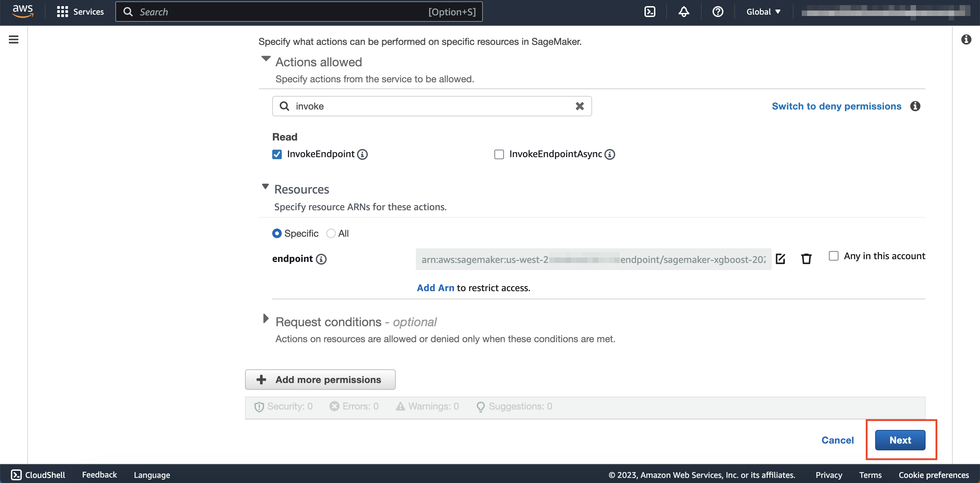
Task: Click the info icon beside endpoint label
Action: tap(322, 260)
